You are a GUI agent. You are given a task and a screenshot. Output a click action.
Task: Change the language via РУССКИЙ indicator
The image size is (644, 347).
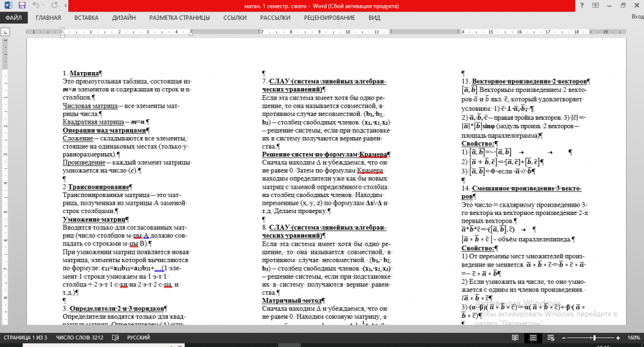pos(138,337)
